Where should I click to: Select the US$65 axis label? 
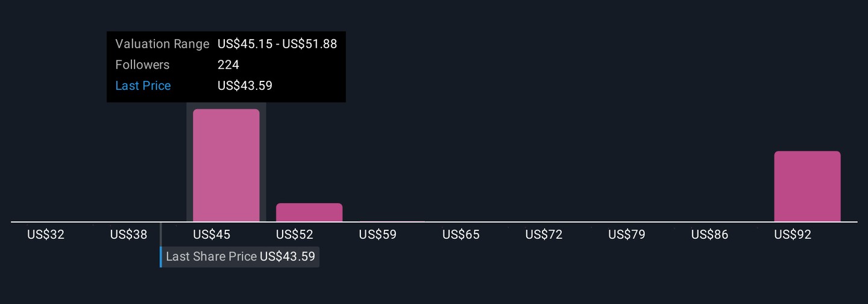tap(461, 235)
